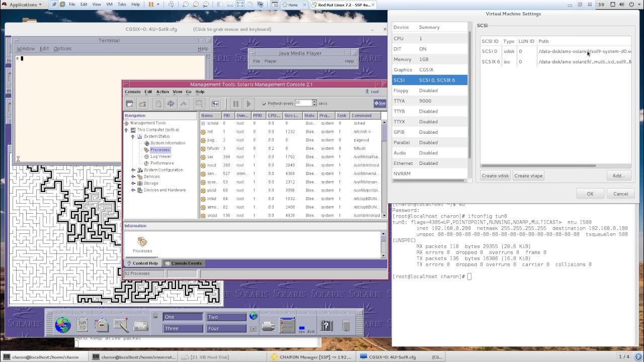Click the refresh icon in Management Console toolbar
This screenshot has width=644, height=362.
pyautogui.click(x=171, y=104)
